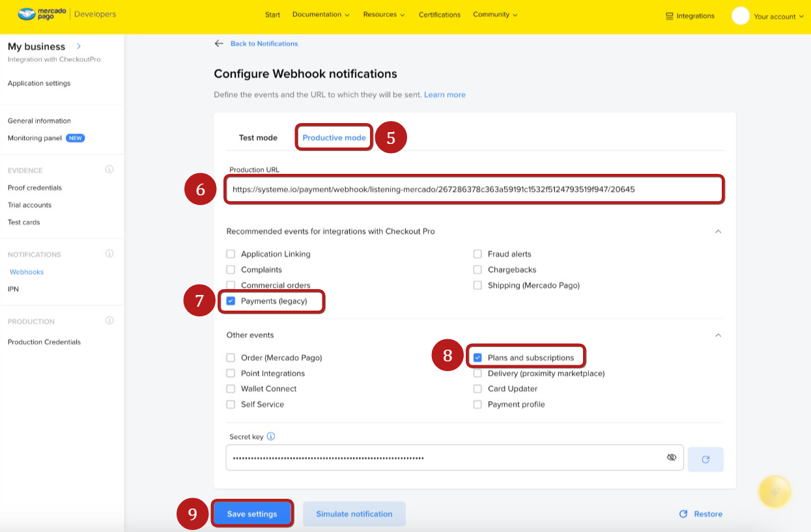Switch to Test mode tab
The width and height of the screenshot is (811, 532).
(x=258, y=137)
